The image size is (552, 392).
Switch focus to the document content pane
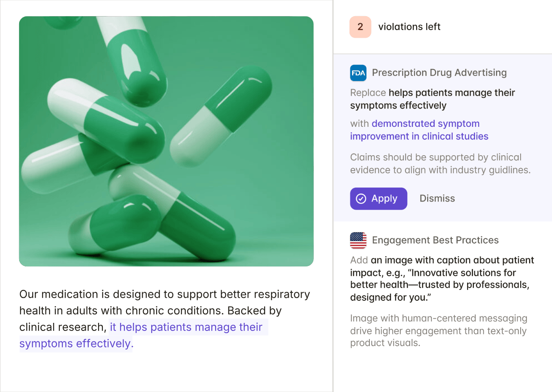(x=166, y=318)
